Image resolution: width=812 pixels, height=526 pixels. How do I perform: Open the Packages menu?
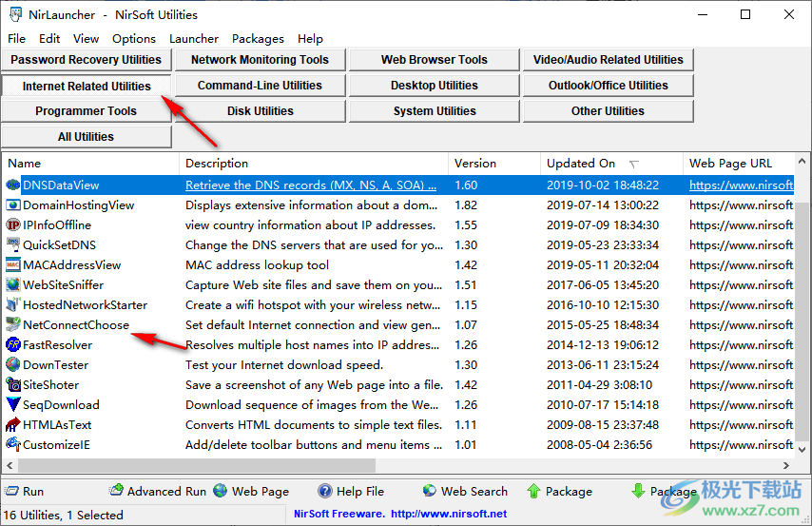[258, 39]
